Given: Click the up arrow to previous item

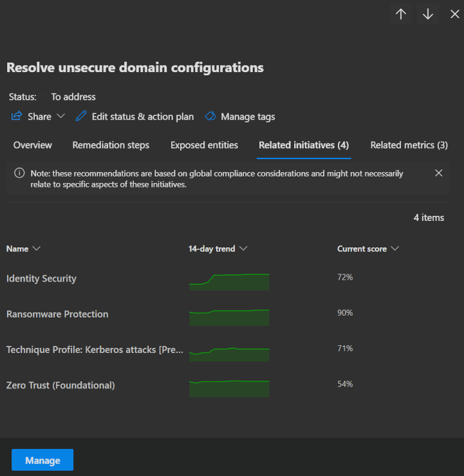Looking at the screenshot, I should click(401, 14).
